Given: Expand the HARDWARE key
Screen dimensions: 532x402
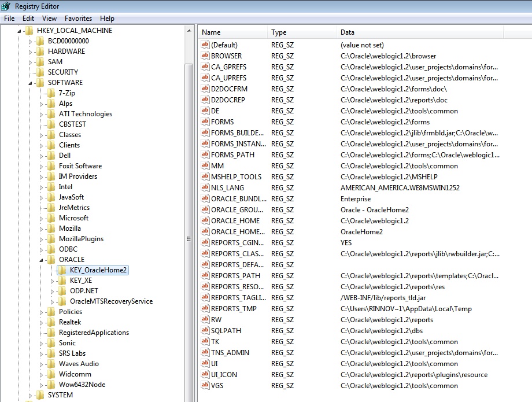Looking at the screenshot, I should (30, 52).
